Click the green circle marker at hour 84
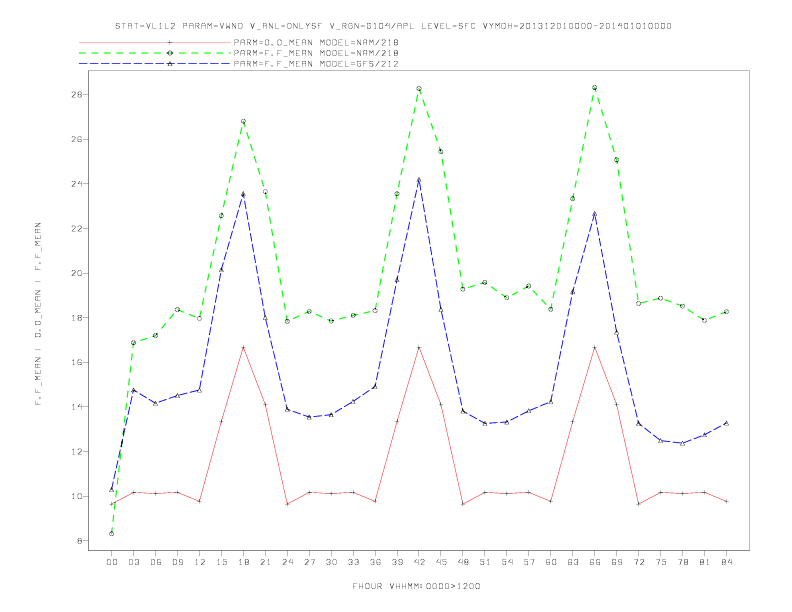Screen dimensions: 792x612 tap(726, 312)
